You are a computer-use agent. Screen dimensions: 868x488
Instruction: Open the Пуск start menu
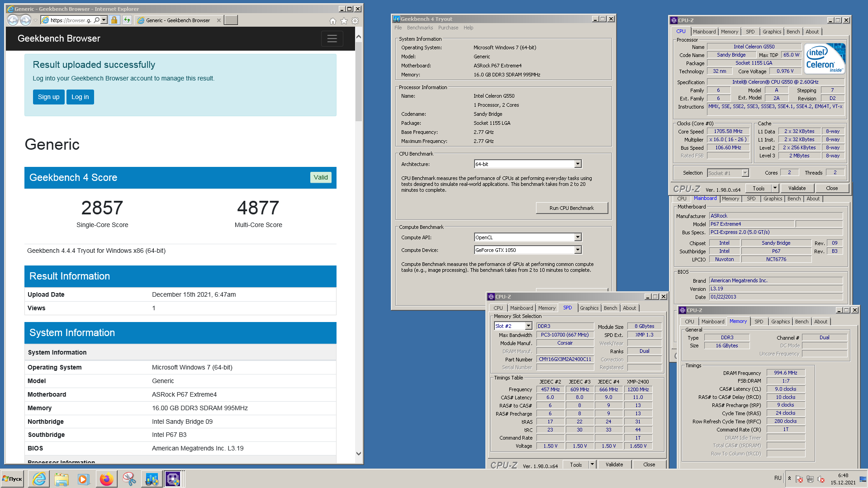coord(12,479)
